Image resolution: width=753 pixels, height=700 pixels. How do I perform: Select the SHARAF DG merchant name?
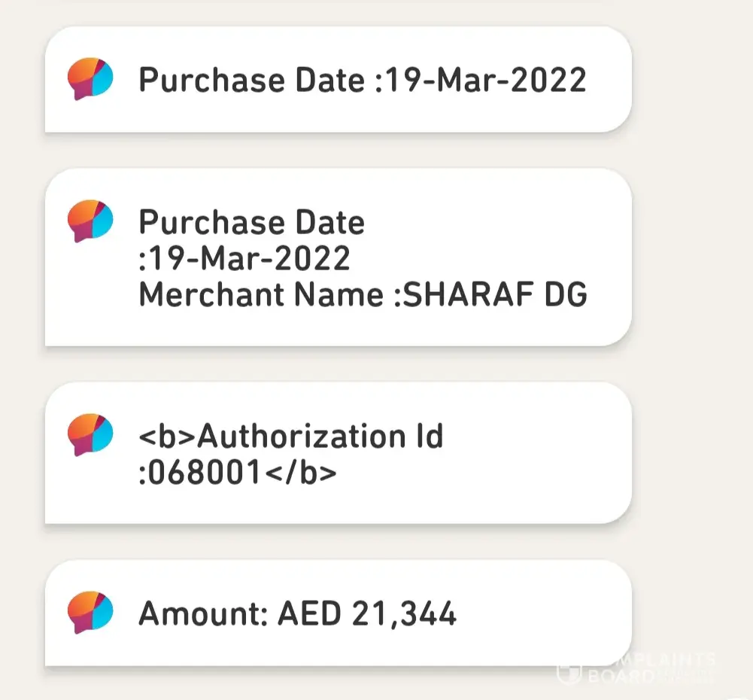tap(495, 295)
